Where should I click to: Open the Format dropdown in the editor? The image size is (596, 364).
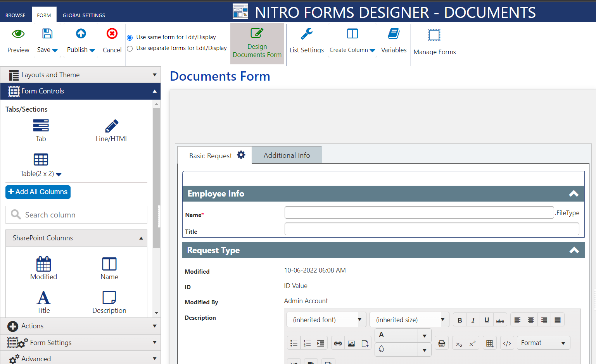[x=543, y=343]
